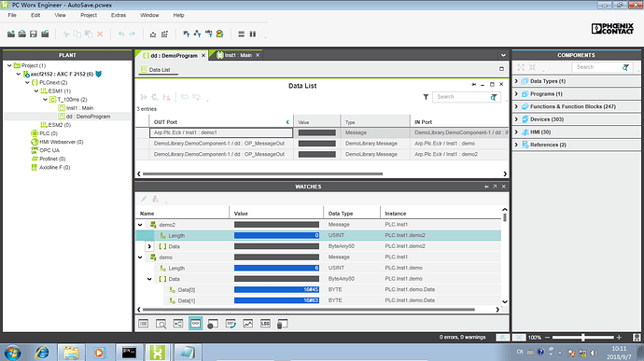Open the File menu

point(12,15)
